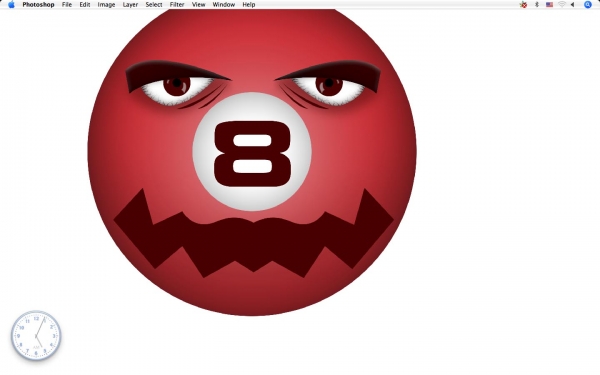Open the Image menu

coord(106,5)
